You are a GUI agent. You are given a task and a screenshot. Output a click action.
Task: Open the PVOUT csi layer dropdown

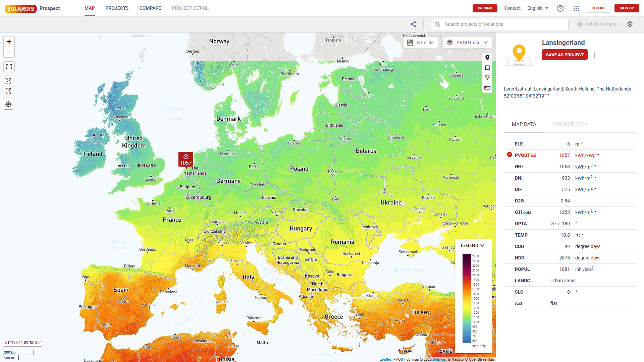pyautogui.click(x=468, y=43)
